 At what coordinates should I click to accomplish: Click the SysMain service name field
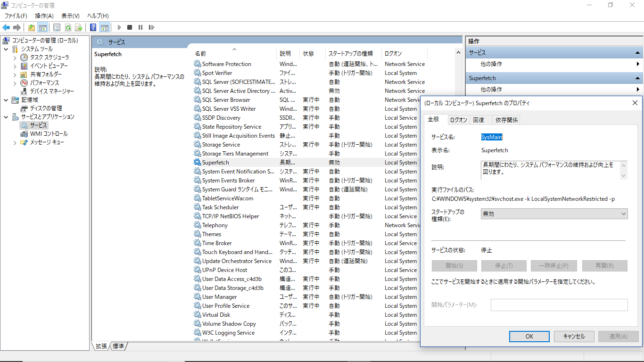[x=492, y=137]
